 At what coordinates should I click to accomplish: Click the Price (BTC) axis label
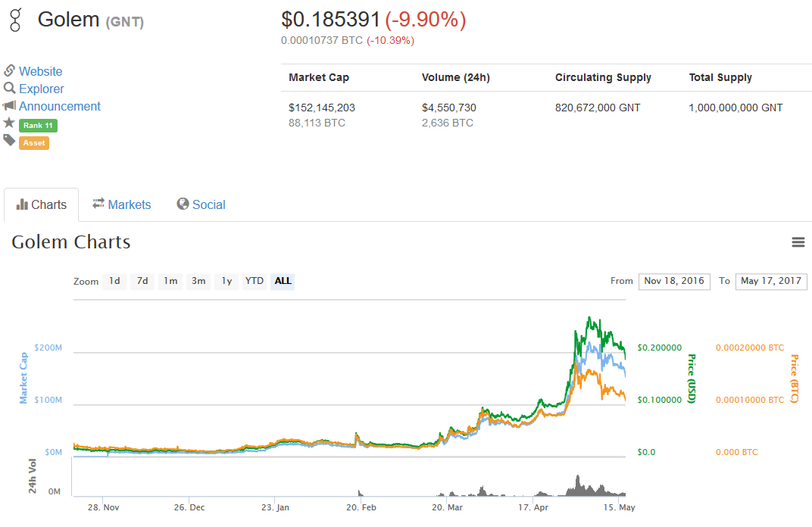click(x=795, y=379)
